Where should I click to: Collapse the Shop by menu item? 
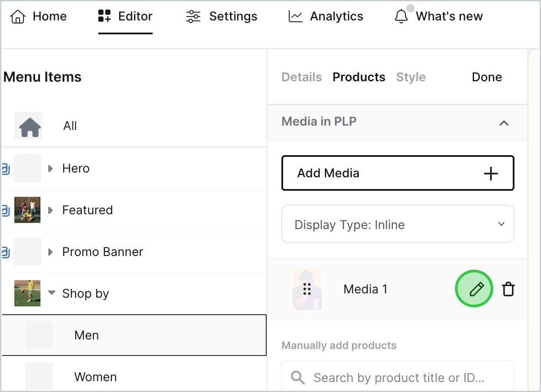click(52, 292)
